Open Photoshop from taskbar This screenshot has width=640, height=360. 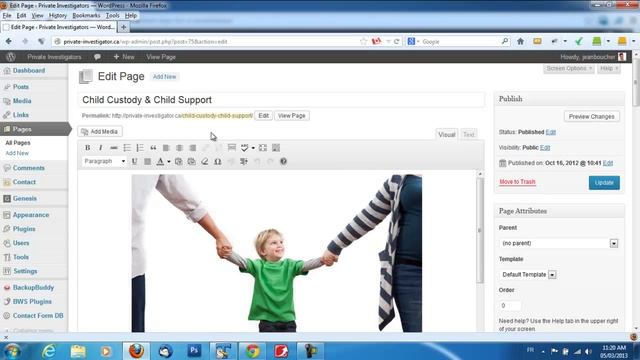point(194,351)
